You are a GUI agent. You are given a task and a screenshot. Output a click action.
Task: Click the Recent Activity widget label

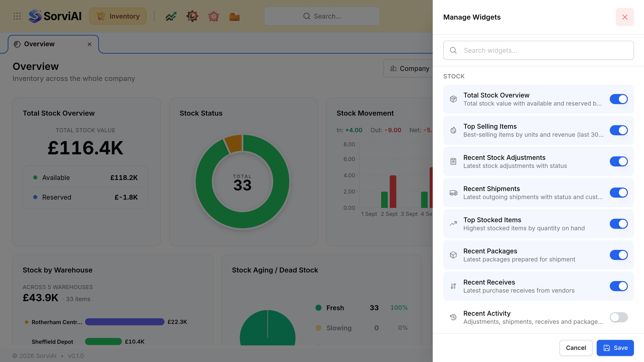click(x=487, y=313)
